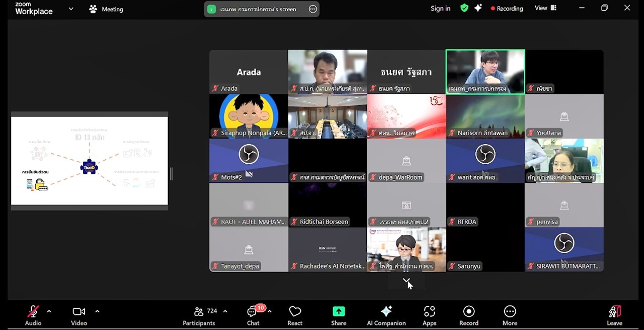Viewport: 644px width, 330px height.
Task: Click the penvisa participant tile
Action: 564,205
